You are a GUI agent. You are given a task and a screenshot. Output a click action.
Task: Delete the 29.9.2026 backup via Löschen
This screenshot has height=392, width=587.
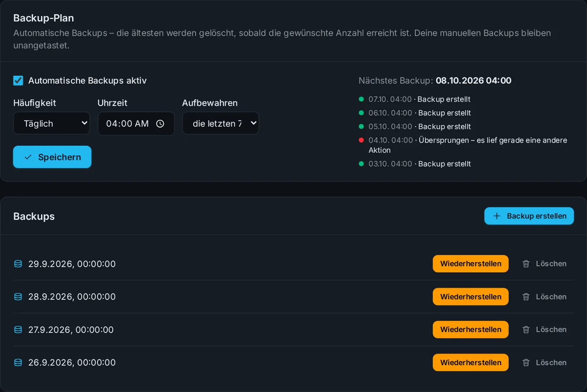544,264
